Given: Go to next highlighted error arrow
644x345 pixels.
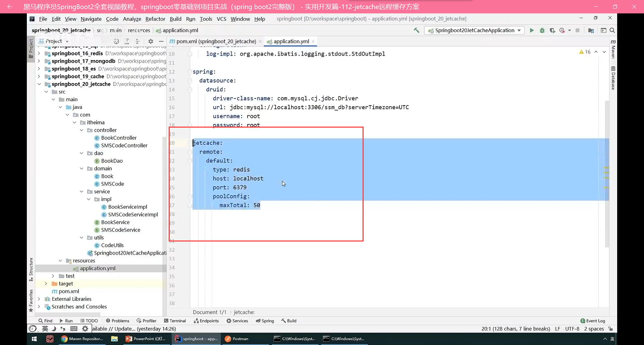Looking at the screenshot, I should click(604, 52).
